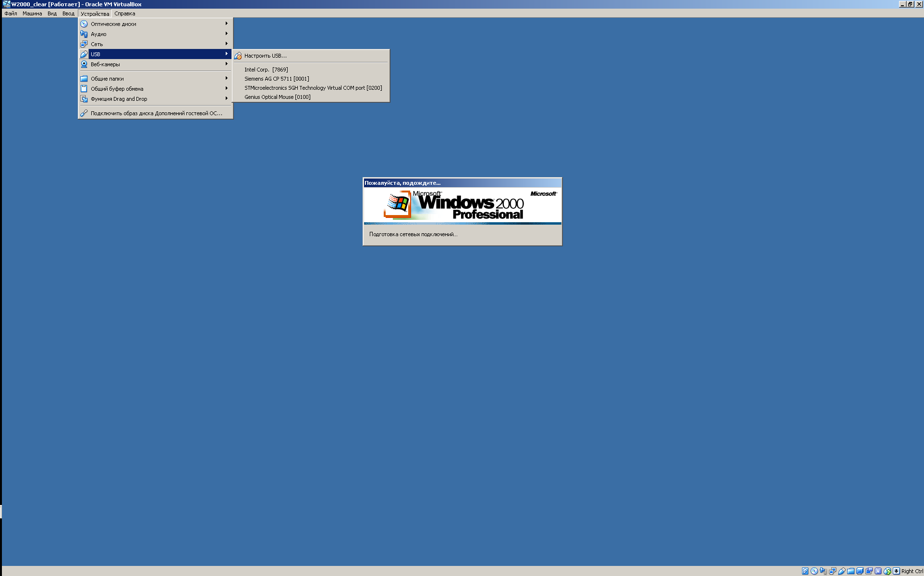Click the hard disk status bar icon

click(805, 571)
